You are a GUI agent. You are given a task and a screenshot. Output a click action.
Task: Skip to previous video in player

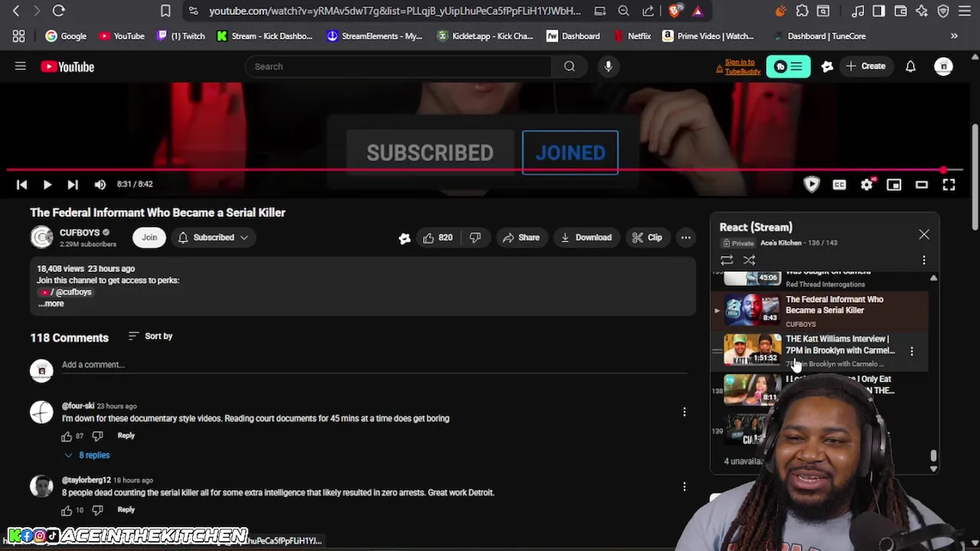tap(21, 184)
